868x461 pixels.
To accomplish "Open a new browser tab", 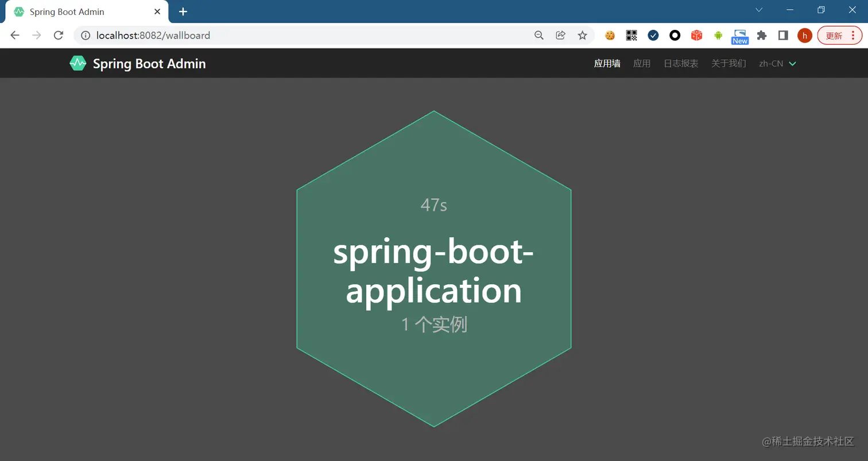I will pyautogui.click(x=183, y=11).
